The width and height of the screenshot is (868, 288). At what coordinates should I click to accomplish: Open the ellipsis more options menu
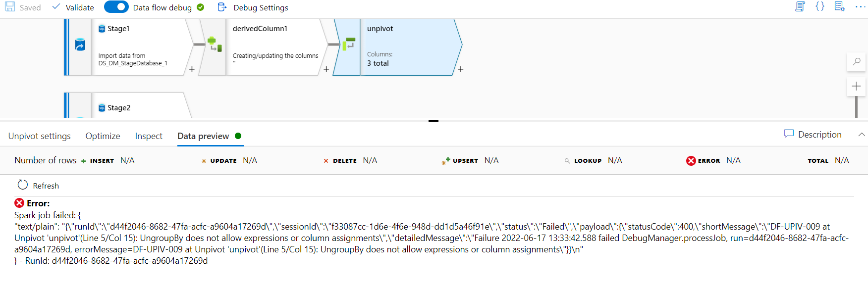coord(860,7)
